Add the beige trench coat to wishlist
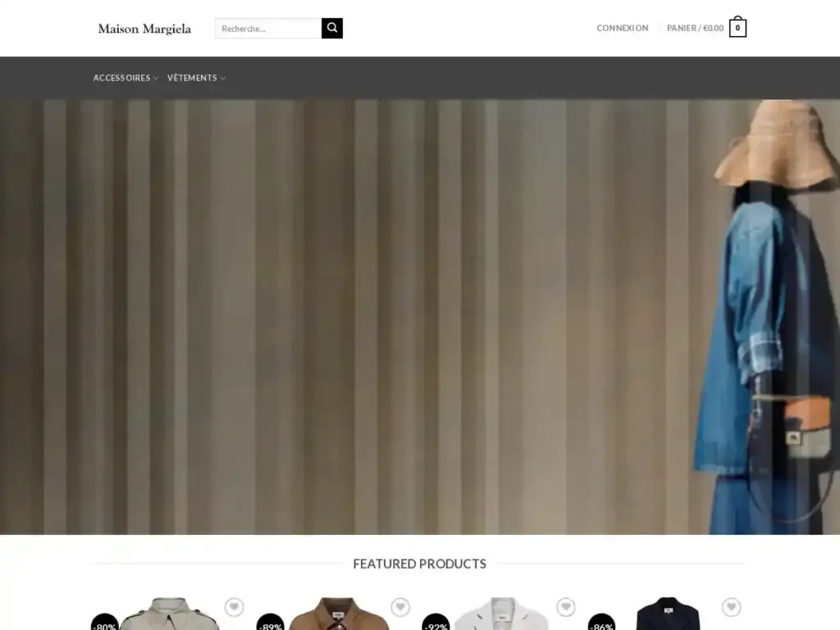 [x=234, y=607]
